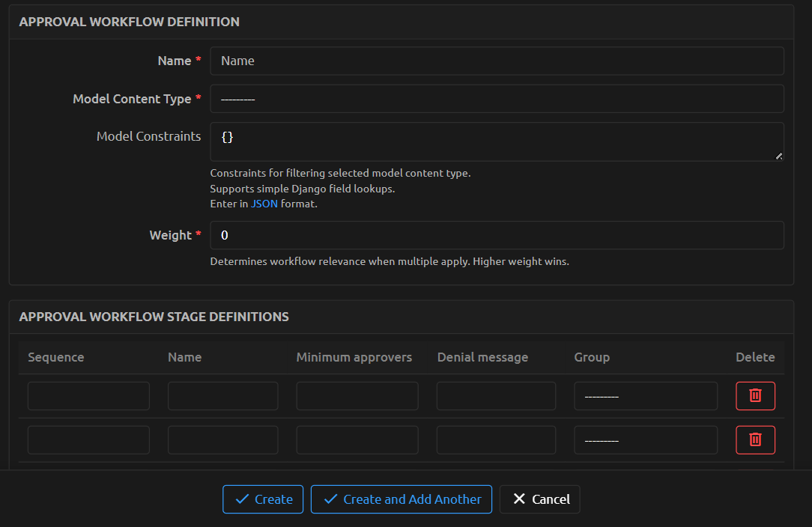Click the Denial message field in row two
This screenshot has height=527, width=812.
click(x=495, y=439)
